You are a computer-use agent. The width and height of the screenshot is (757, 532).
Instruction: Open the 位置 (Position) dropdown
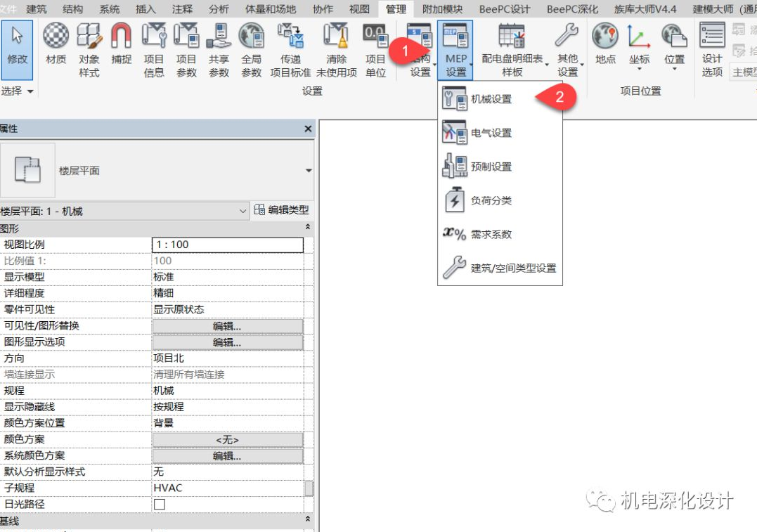674,47
